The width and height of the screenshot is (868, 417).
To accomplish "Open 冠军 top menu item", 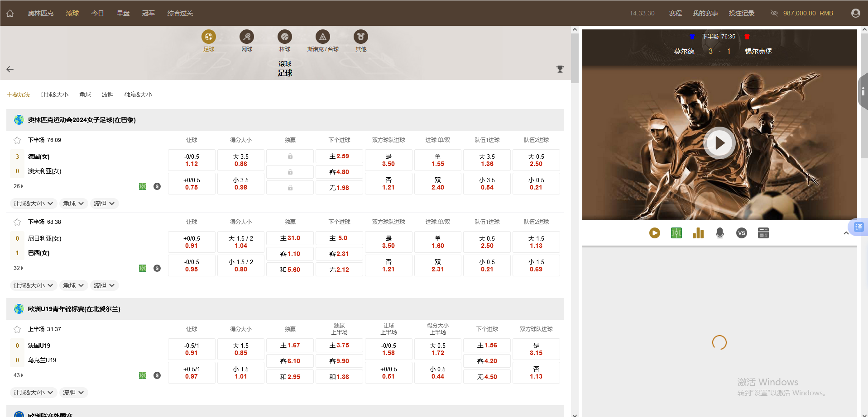I will click(149, 13).
